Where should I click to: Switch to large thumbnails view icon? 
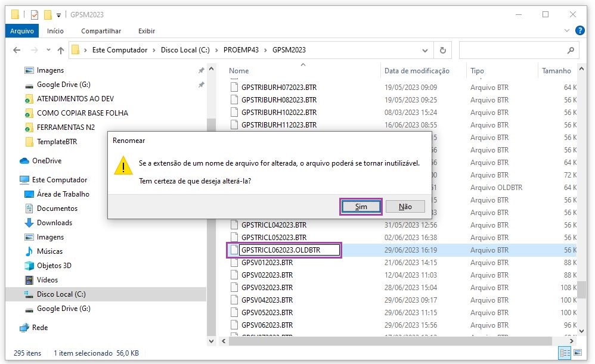click(x=578, y=353)
